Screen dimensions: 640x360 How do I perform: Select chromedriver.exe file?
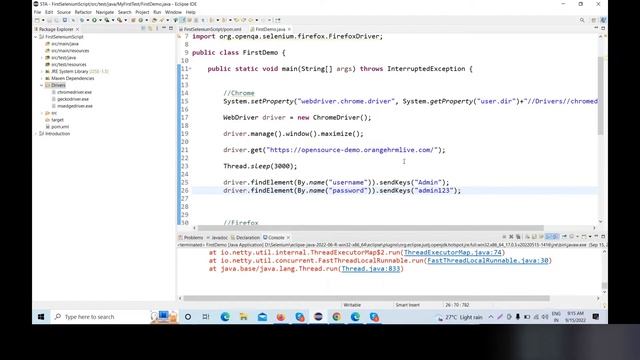click(71, 92)
